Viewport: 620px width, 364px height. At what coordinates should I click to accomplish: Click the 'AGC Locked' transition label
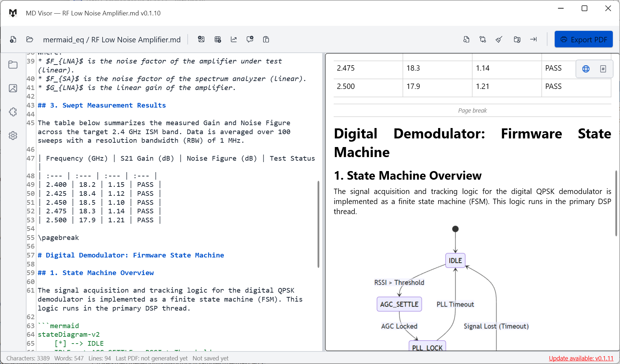click(399, 326)
